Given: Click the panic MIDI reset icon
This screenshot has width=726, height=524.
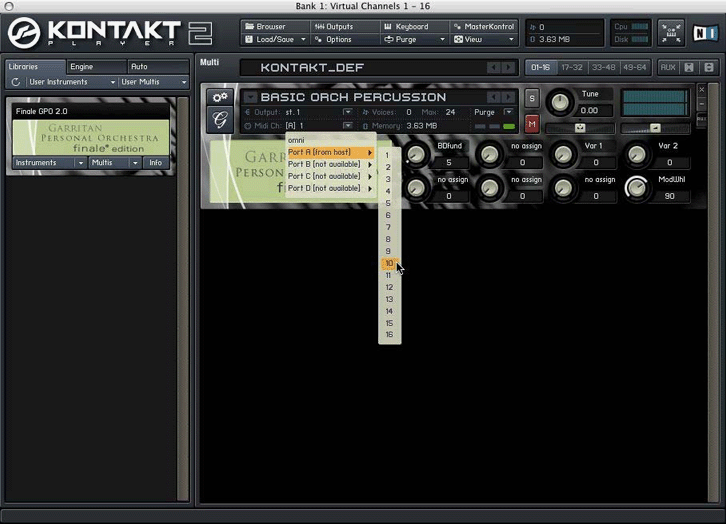Looking at the screenshot, I should click(671, 33).
